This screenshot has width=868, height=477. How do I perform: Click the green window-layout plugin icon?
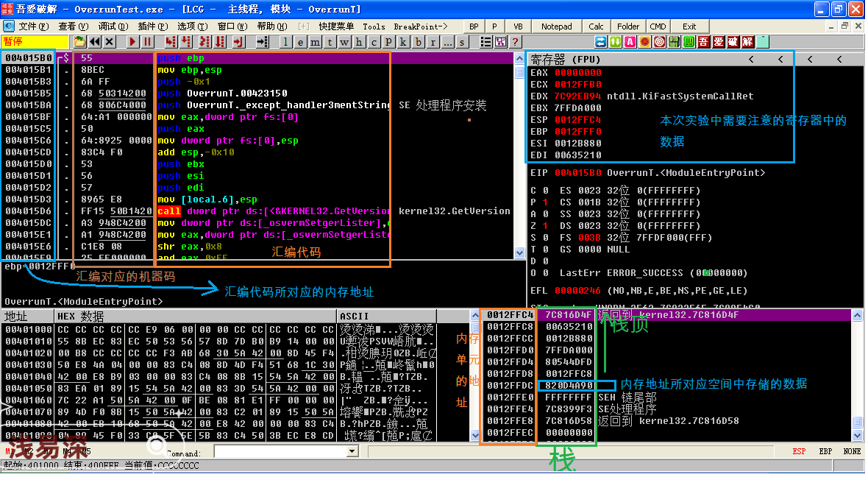point(689,41)
